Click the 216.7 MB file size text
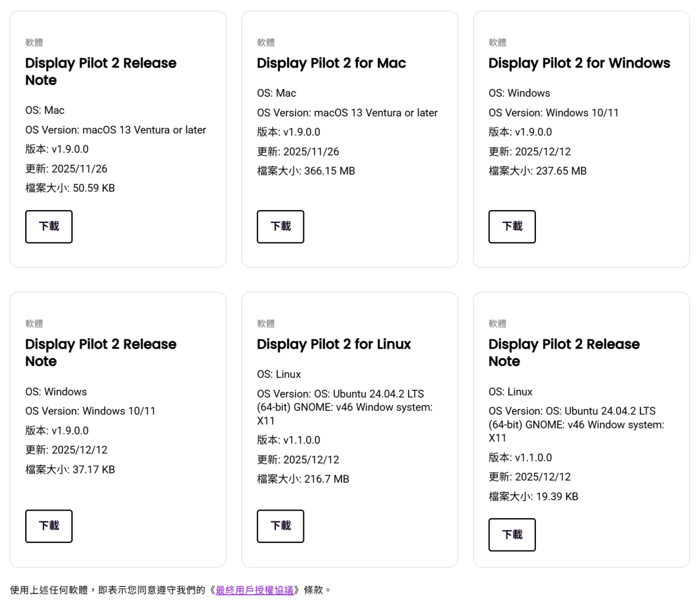Image resolution: width=700 pixels, height=611 pixels. pyautogui.click(x=303, y=479)
